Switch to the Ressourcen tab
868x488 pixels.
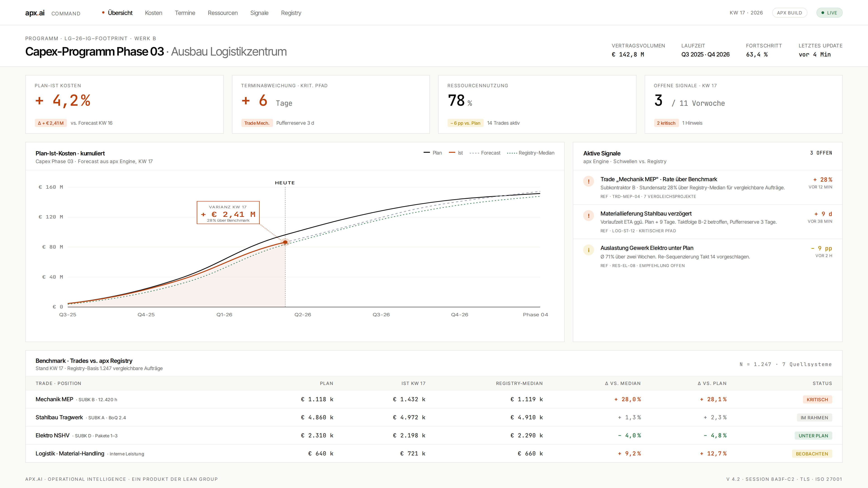click(x=223, y=13)
